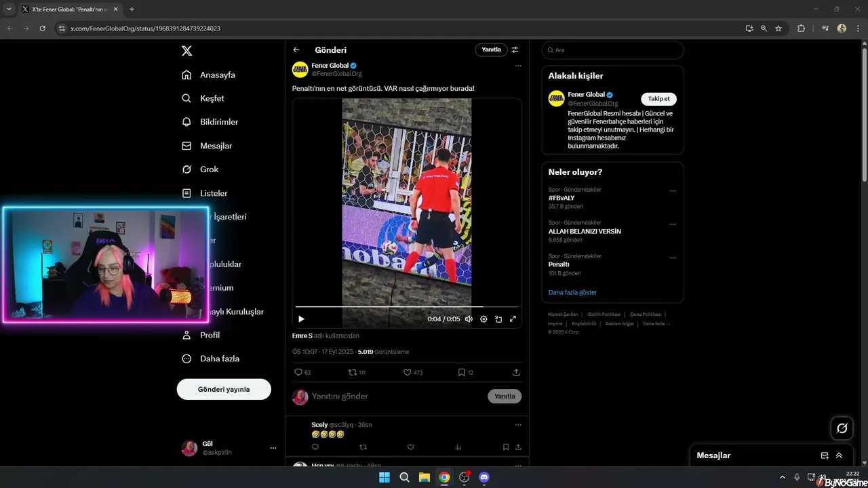
Task: Open Grok floating button
Action: pyautogui.click(x=842, y=428)
